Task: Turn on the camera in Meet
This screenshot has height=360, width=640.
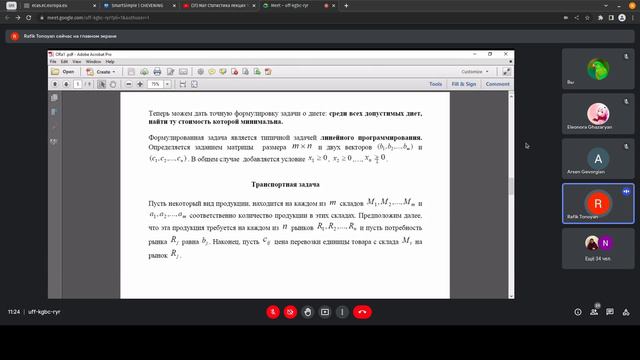Action: (x=290, y=312)
